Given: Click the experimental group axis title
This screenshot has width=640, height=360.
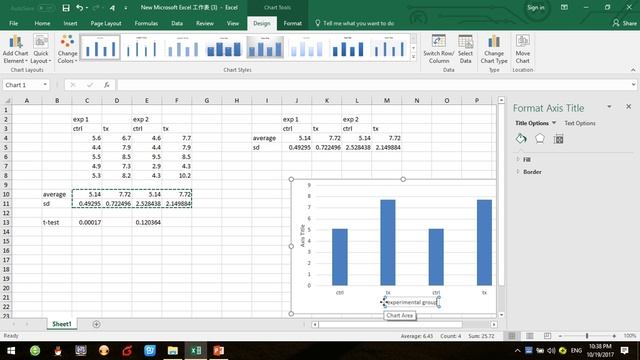Looking at the screenshot, I should coord(412,302).
